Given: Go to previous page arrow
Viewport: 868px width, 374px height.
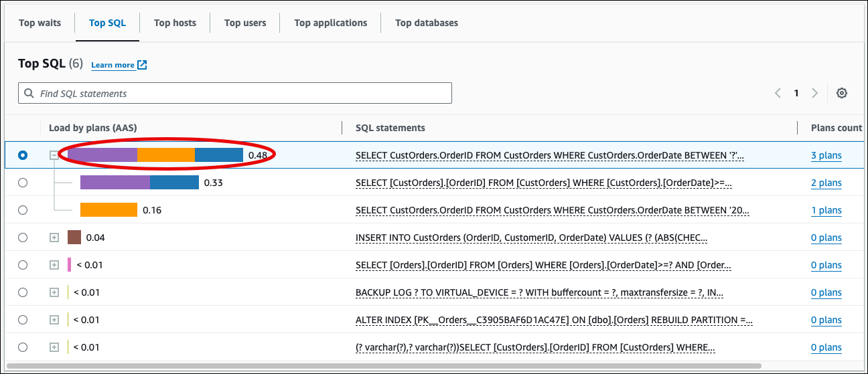Looking at the screenshot, I should (x=778, y=94).
